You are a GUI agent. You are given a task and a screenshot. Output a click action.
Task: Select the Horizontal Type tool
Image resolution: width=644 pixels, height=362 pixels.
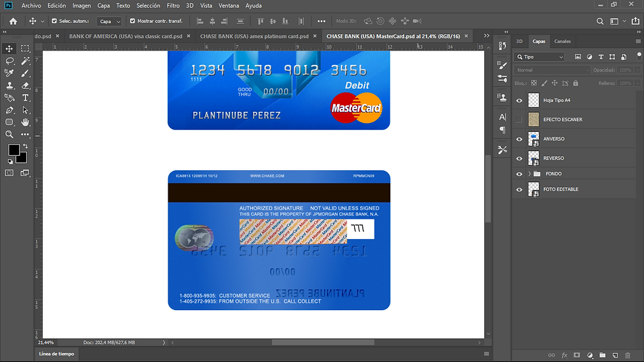coord(25,98)
